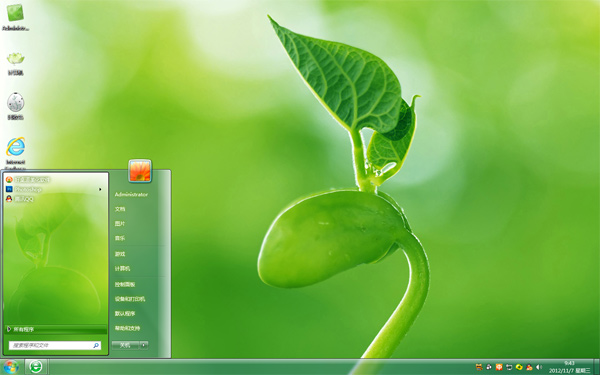
Task: Open 帮助和支持 (Help and Support)
Action: [127, 328]
